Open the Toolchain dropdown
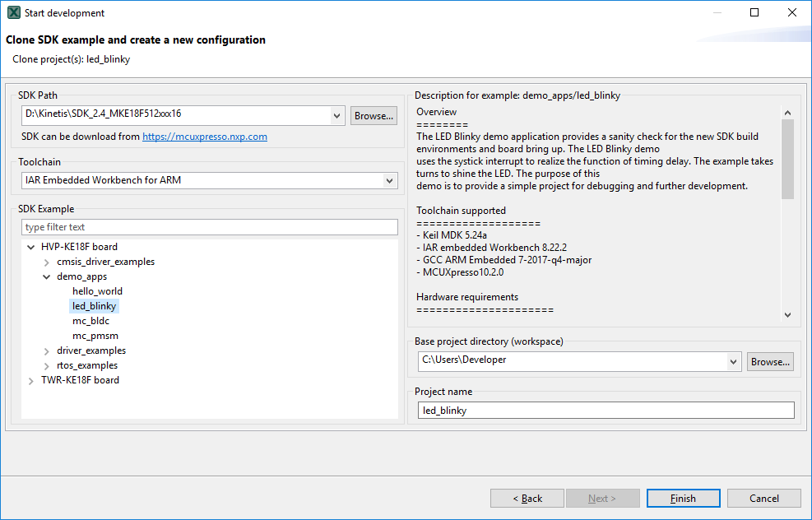 point(390,181)
